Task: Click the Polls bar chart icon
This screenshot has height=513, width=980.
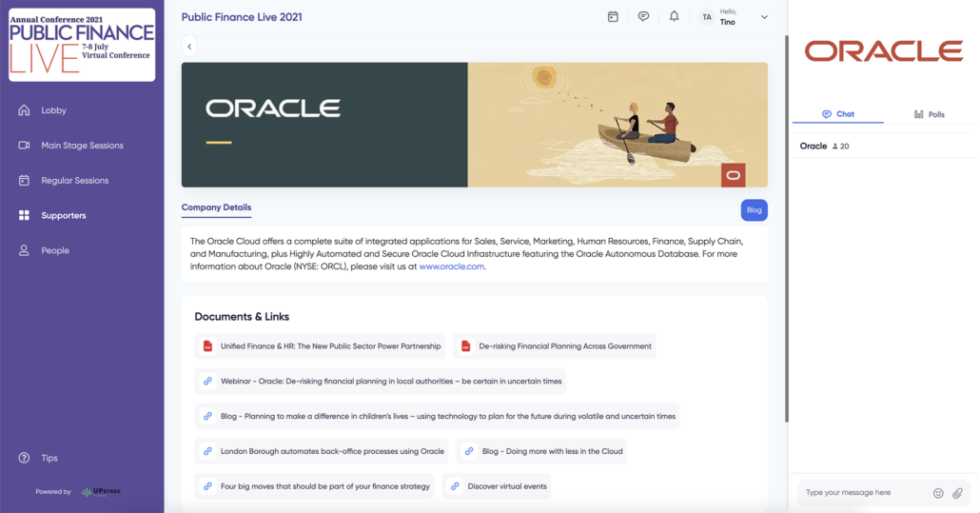Action: pos(918,114)
